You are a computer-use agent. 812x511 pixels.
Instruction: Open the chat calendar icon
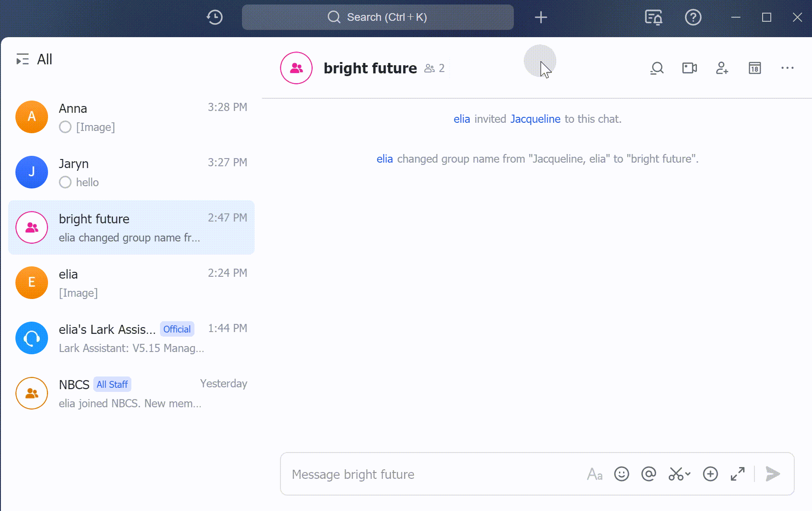[x=754, y=68]
